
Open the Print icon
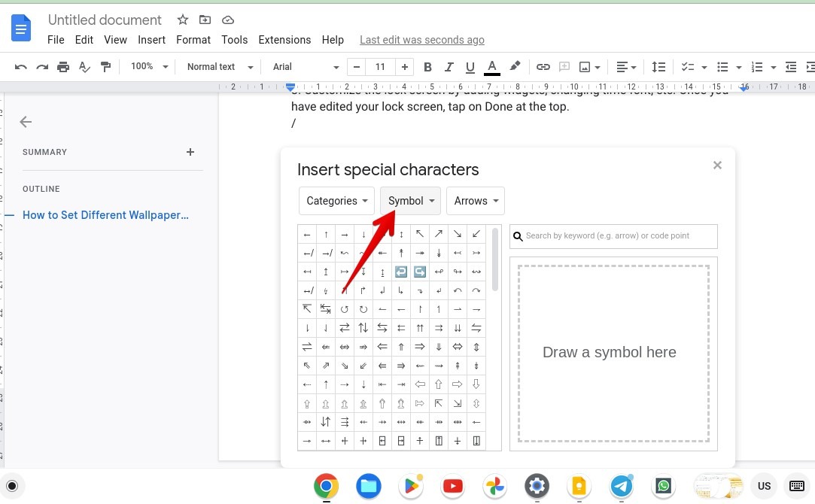(x=63, y=66)
